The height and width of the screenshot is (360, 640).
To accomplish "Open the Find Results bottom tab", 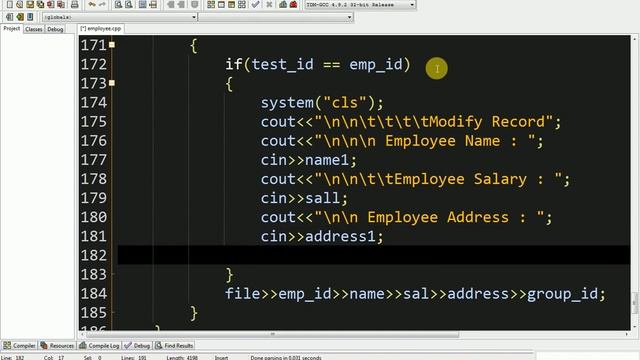I will point(174,346).
